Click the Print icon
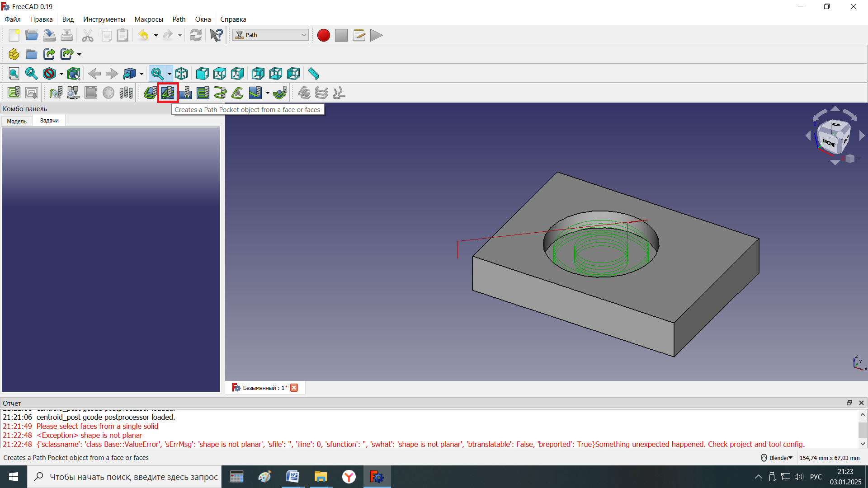The image size is (868, 488). (x=67, y=35)
